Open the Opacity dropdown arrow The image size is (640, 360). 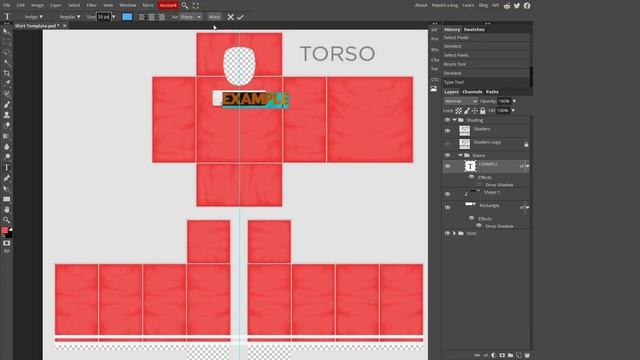tap(514, 101)
